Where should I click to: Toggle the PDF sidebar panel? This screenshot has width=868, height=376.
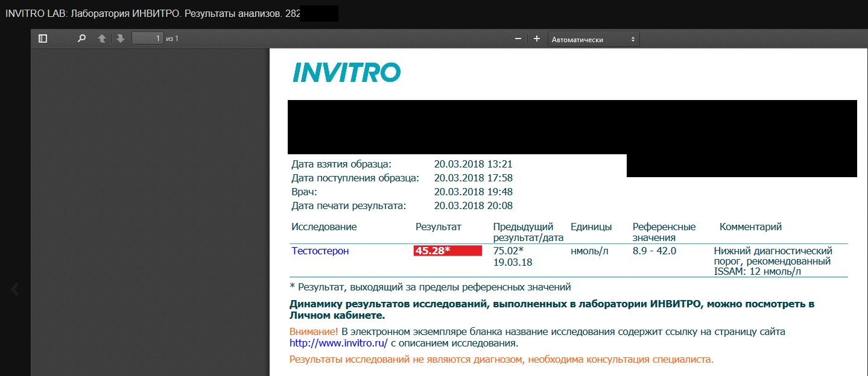tap(43, 39)
